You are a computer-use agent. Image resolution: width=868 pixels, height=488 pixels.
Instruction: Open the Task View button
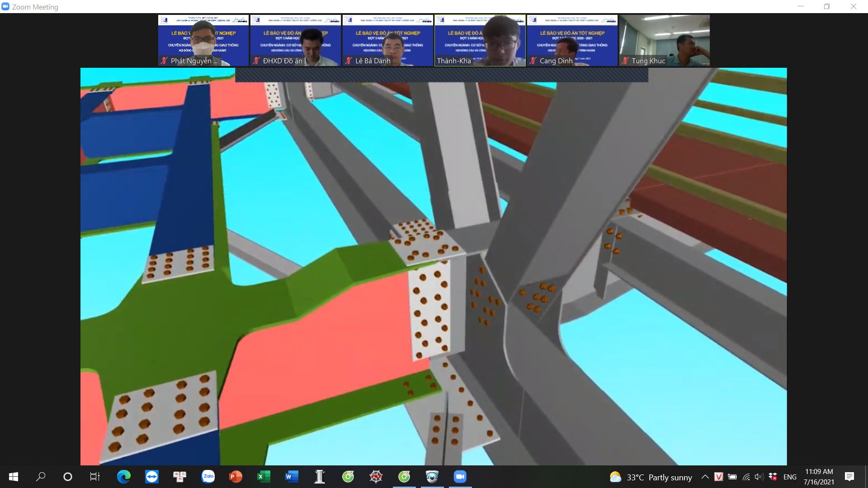click(95, 476)
